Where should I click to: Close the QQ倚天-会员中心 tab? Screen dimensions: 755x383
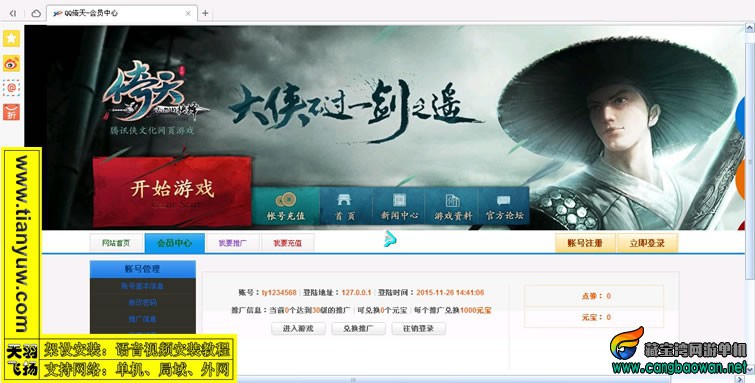click(x=188, y=13)
